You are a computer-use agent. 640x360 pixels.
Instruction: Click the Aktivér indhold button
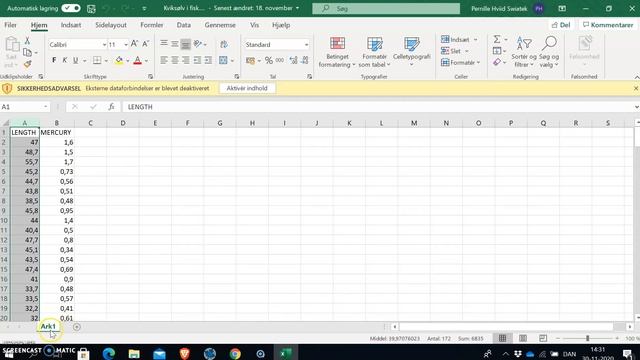click(x=247, y=88)
